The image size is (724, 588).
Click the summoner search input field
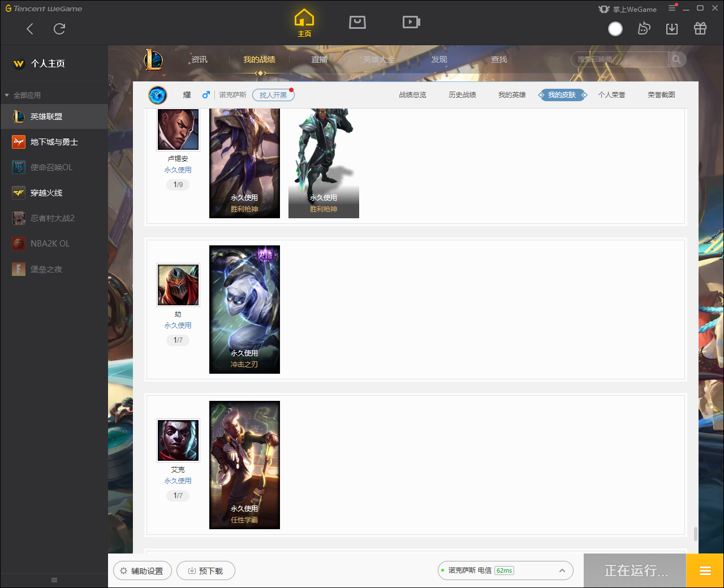coord(620,59)
